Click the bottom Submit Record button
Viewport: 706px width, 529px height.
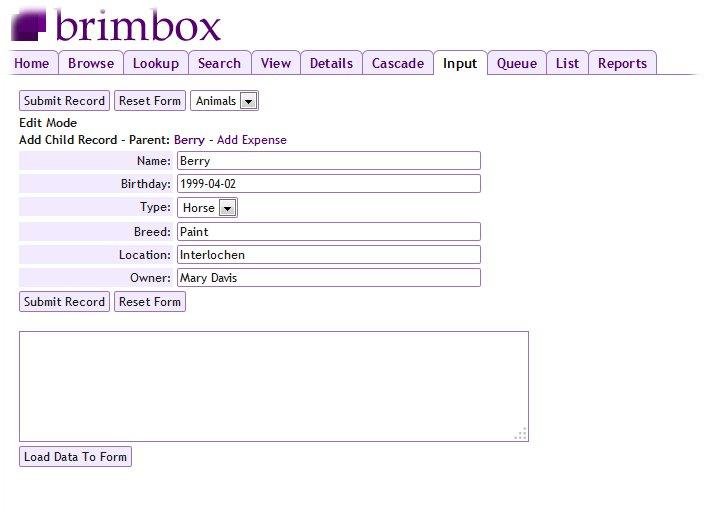(x=64, y=301)
